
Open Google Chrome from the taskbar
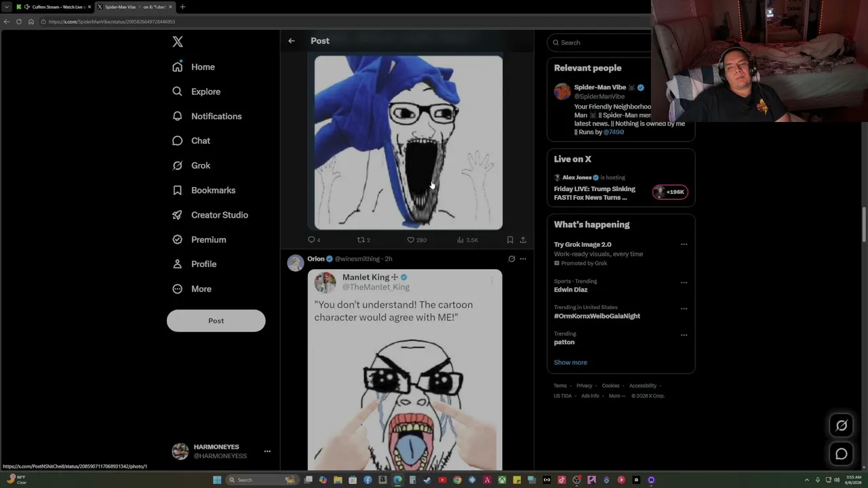457,480
